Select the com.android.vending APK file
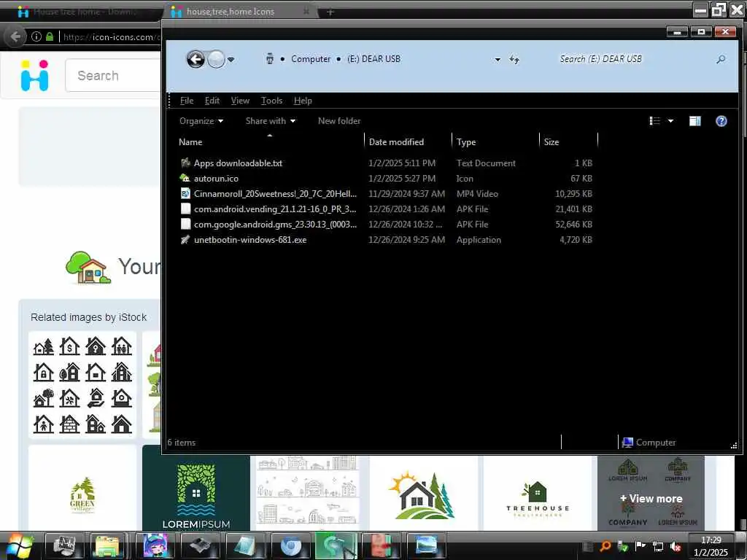The height and width of the screenshot is (560, 747). tap(275, 209)
